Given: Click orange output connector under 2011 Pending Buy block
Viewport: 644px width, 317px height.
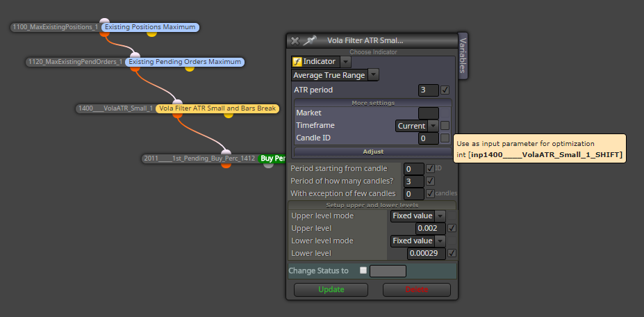Looking at the screenshot, I should (226, 165).
